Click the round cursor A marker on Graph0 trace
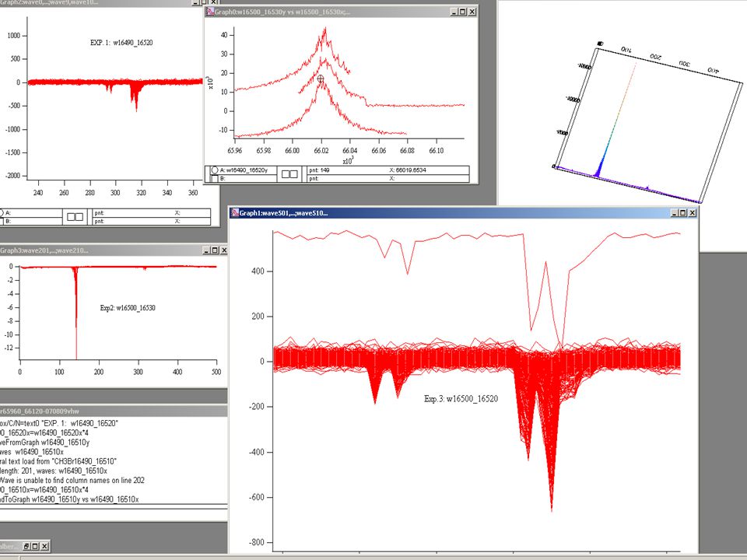 pos(320,79)
